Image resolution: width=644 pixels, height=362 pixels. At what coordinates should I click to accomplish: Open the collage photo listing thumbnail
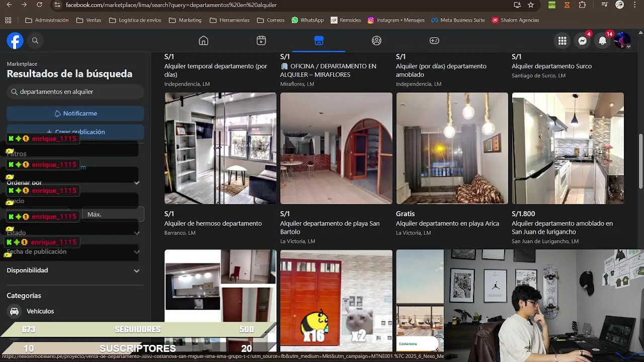pos(220,301)
